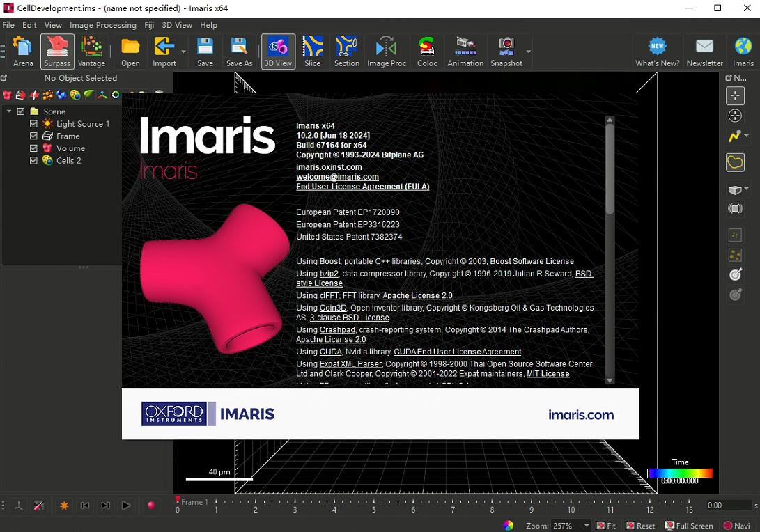
Task: Switch to the Slice view
Action: pos(312,52)
